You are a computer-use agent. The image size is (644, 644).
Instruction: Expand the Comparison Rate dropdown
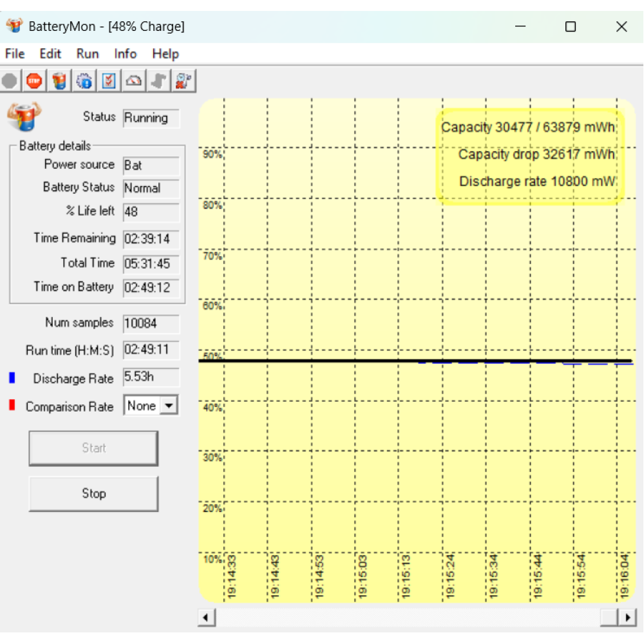tap(169, 406)
